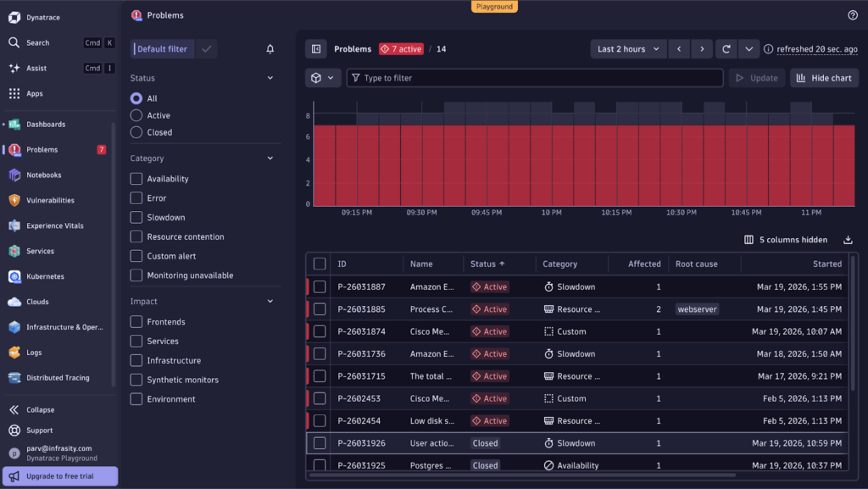Image resolution: width=868 pixels, height=489 pixels.
Task: Open the notifications bell icon
Action: (270, 48)
